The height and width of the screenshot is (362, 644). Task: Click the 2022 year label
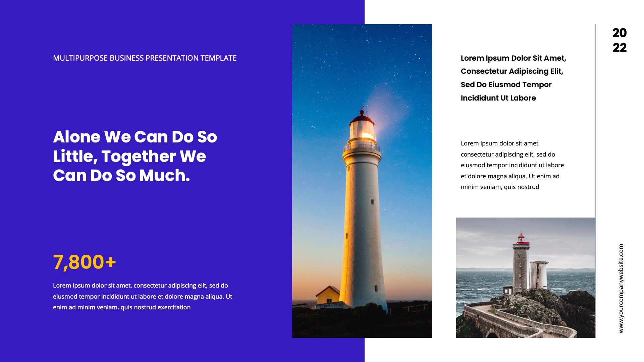tap(619, 40)
